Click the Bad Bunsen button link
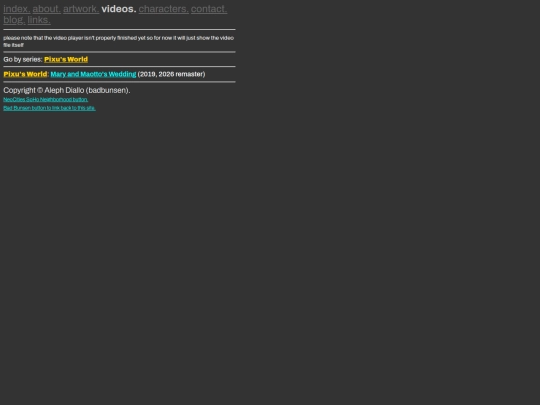 pyautogui.click(x=49, y=108)
